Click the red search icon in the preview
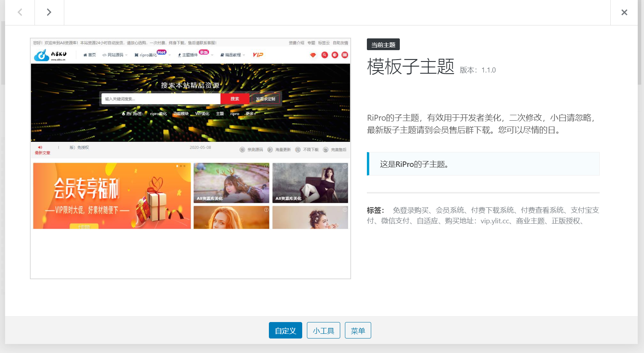Image resolution: width=644 pixels, height=353 pixels. [x=325, y=55]
